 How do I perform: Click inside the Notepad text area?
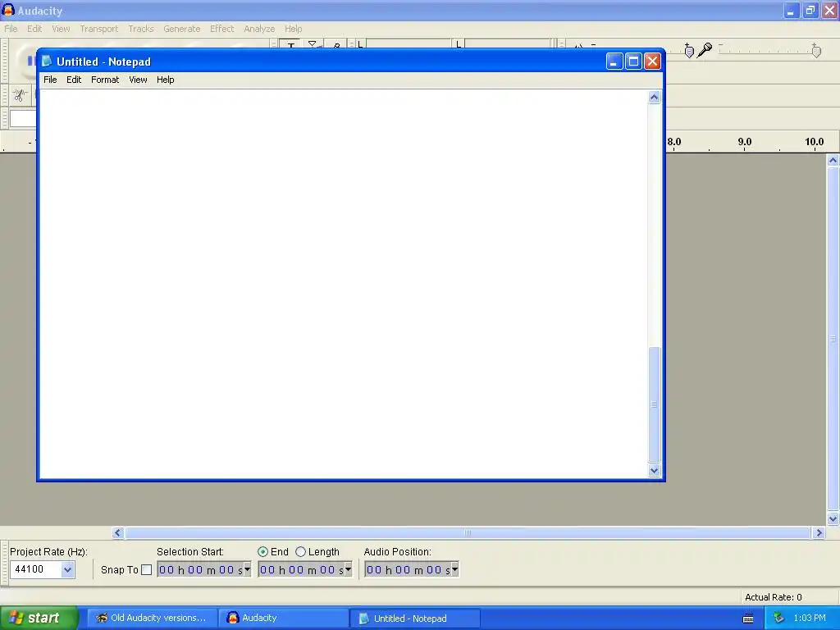point(343,283)
